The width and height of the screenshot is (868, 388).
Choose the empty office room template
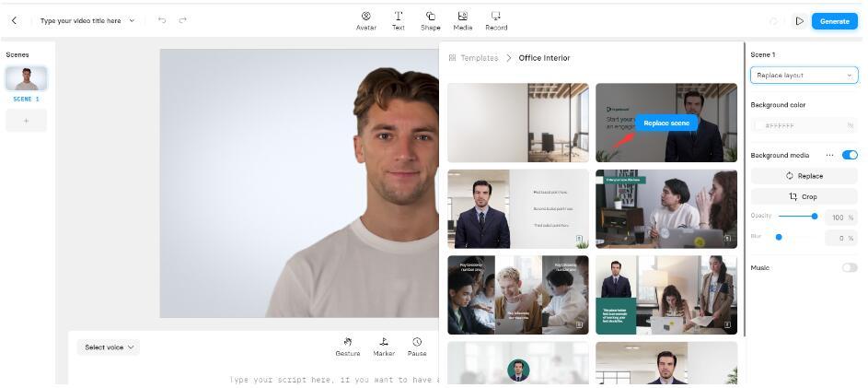tap(518, 123)
